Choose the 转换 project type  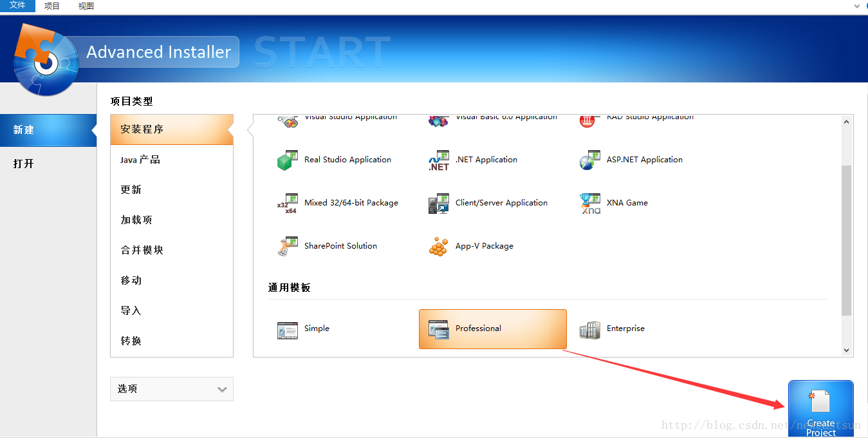click(172, 341)
